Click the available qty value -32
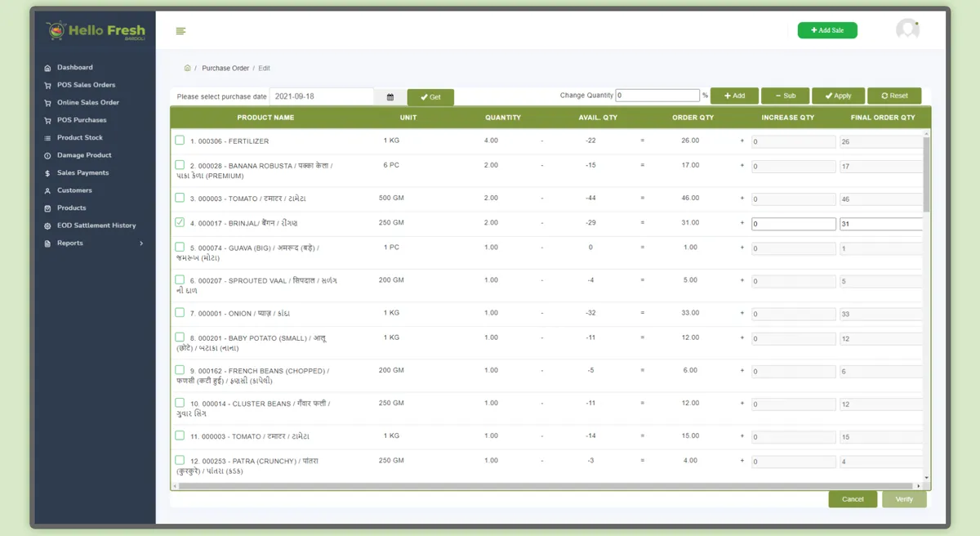The width and height of the screenshot is (980, 536). point(590,312)
